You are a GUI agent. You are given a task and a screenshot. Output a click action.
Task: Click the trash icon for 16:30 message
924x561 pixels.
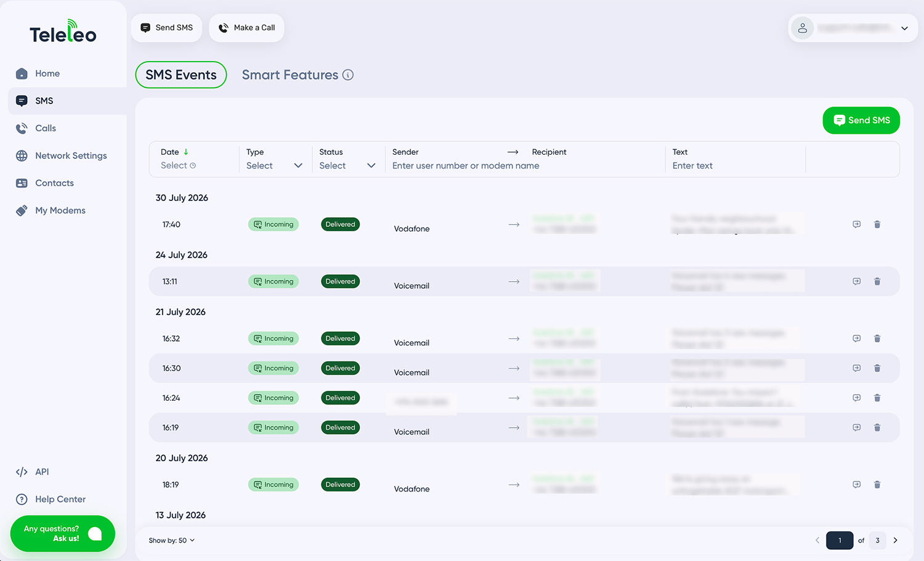tap(877, 368)
